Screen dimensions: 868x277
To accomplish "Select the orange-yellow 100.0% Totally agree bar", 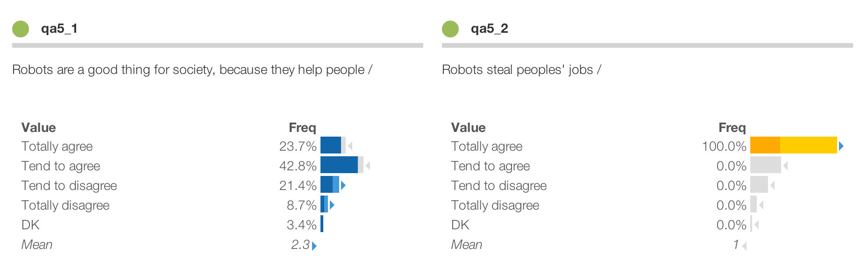I will pos(793,146).
